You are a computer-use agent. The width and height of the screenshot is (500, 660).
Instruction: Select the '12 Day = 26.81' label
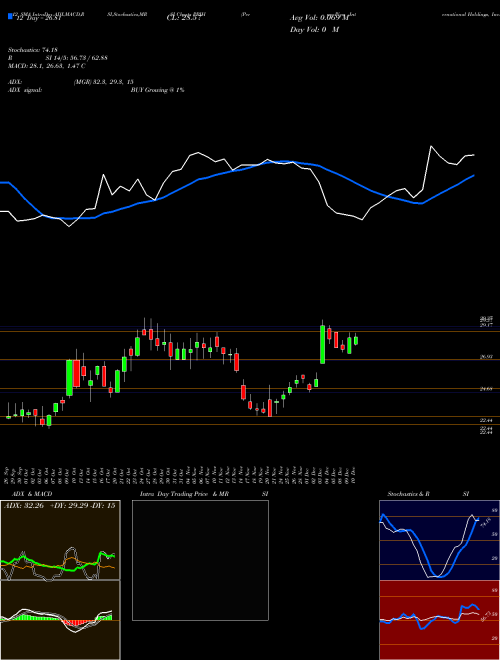39,18
